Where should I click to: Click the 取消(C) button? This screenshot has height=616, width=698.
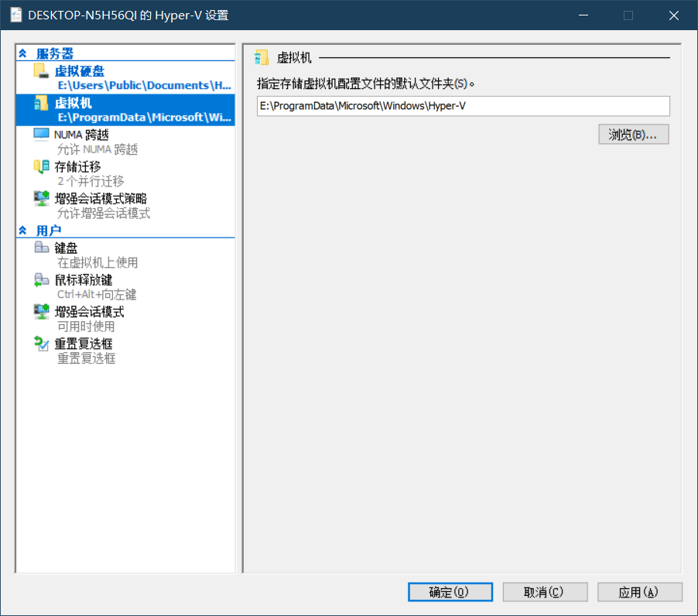pyautogui.click(x=545, y=592)
